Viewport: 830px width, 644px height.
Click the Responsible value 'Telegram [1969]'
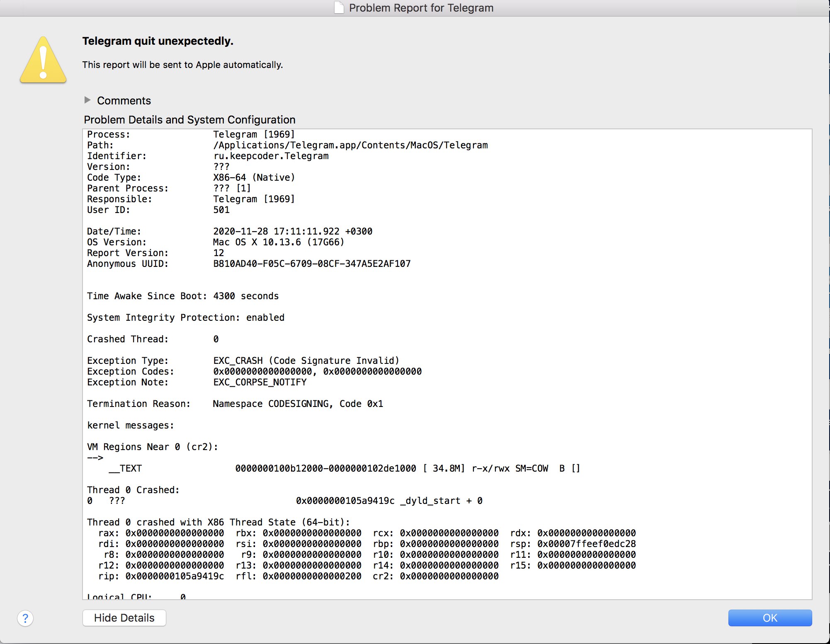coord(254,199)
